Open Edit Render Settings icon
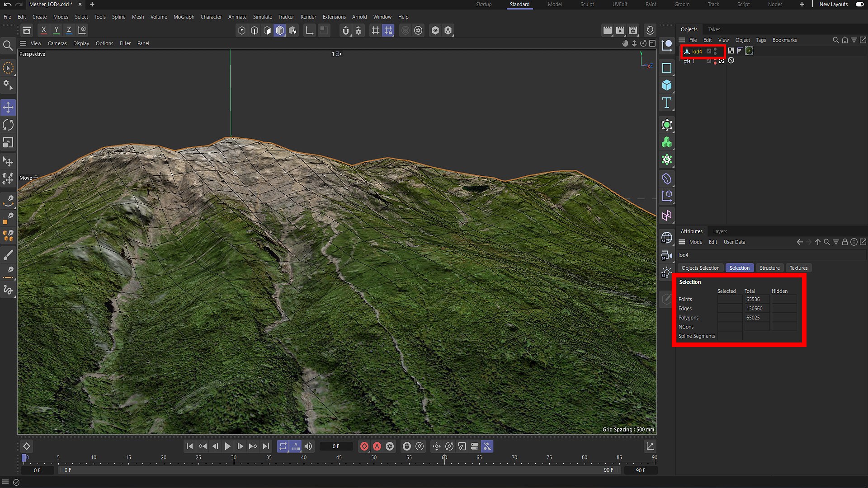This screenshot has height=488, width=868. [633, 30]
